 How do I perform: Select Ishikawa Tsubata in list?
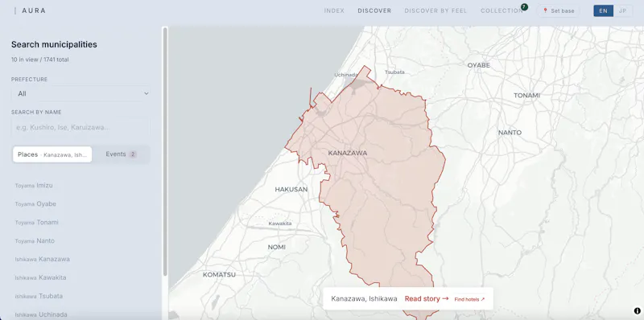tap(39, 296)
